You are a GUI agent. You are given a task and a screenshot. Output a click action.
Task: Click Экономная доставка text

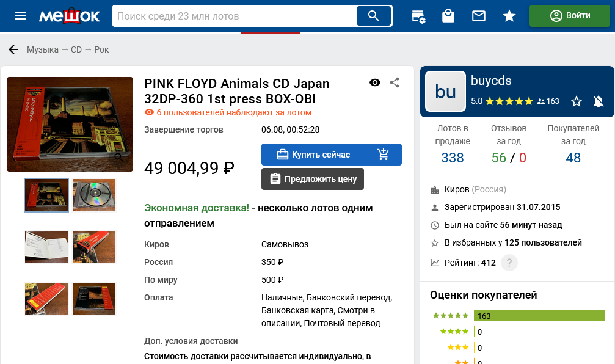click(x=197, y=208)
